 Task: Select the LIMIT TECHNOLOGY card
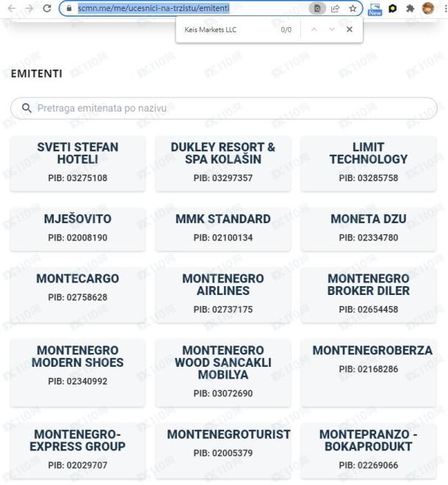pos(369,164)
